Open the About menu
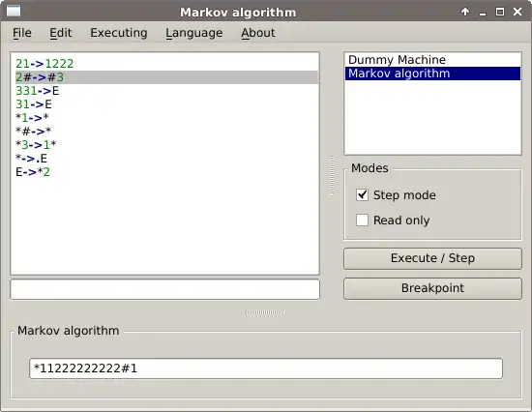Image resolution: width=532 pixels, height=412 pixels. pos(258,33)
